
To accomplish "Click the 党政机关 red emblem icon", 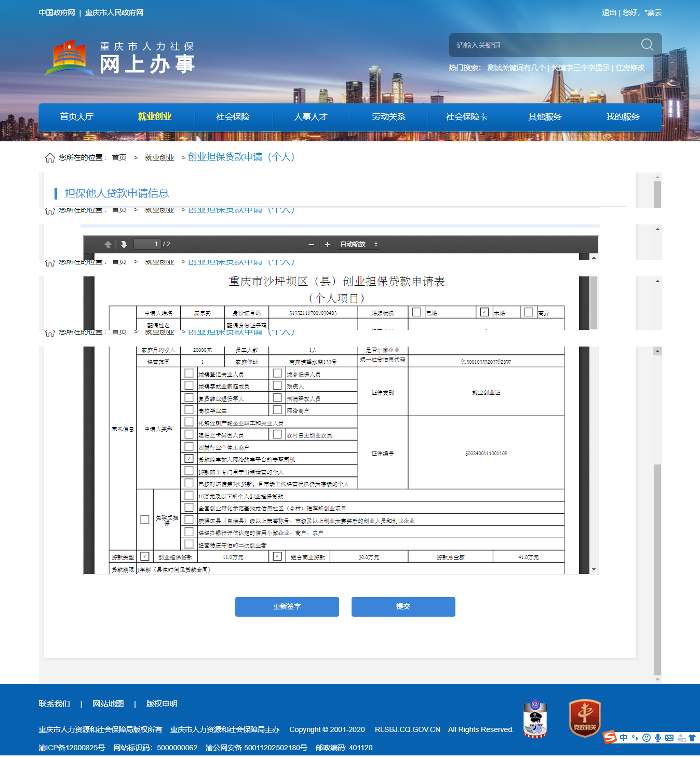I will [x=585, y=719].
